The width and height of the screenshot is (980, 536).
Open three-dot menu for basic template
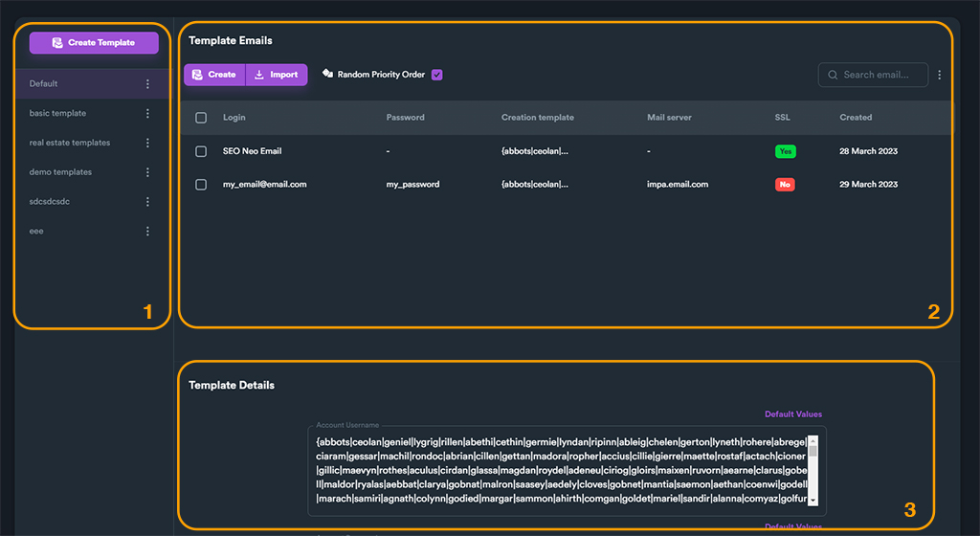coord(147,114)
